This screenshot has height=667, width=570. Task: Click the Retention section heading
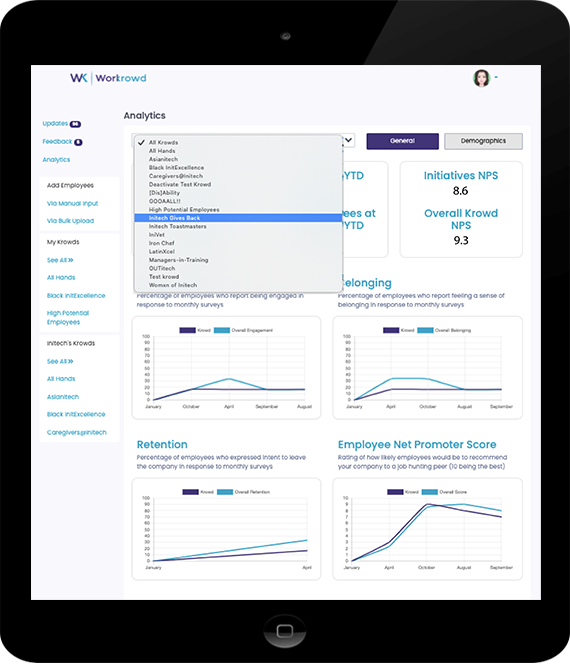click(162, 445)
